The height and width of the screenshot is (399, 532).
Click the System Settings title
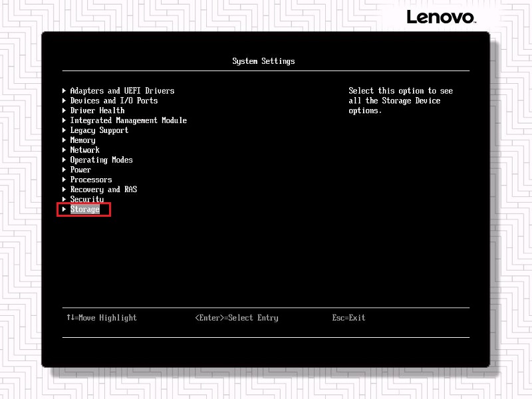[263, 61]
